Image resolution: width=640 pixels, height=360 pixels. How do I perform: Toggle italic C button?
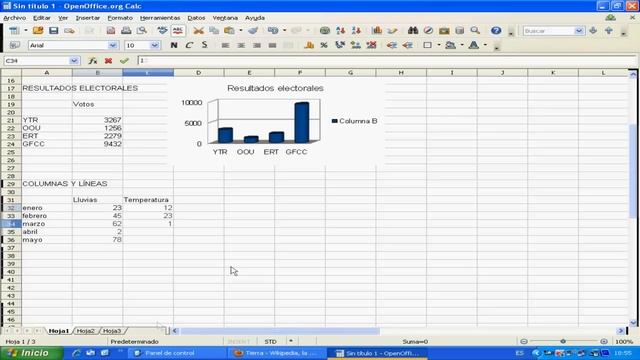click(189, 45)
